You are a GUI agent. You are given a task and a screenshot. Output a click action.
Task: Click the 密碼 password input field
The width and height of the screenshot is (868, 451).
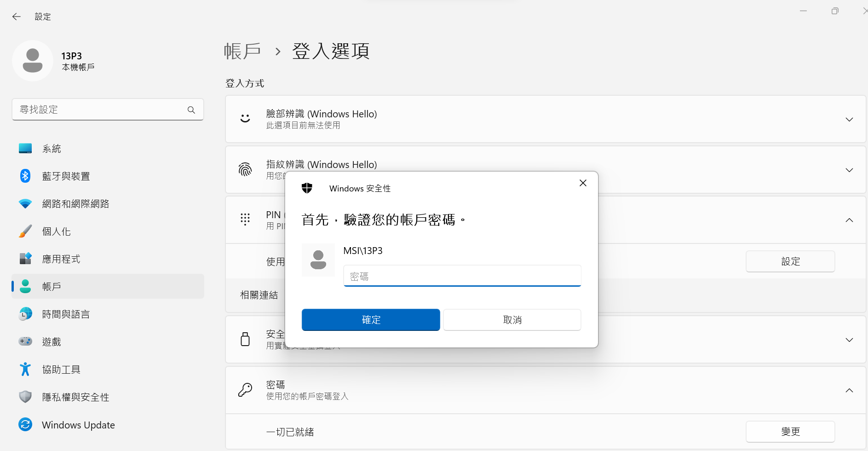click(462, 276)
